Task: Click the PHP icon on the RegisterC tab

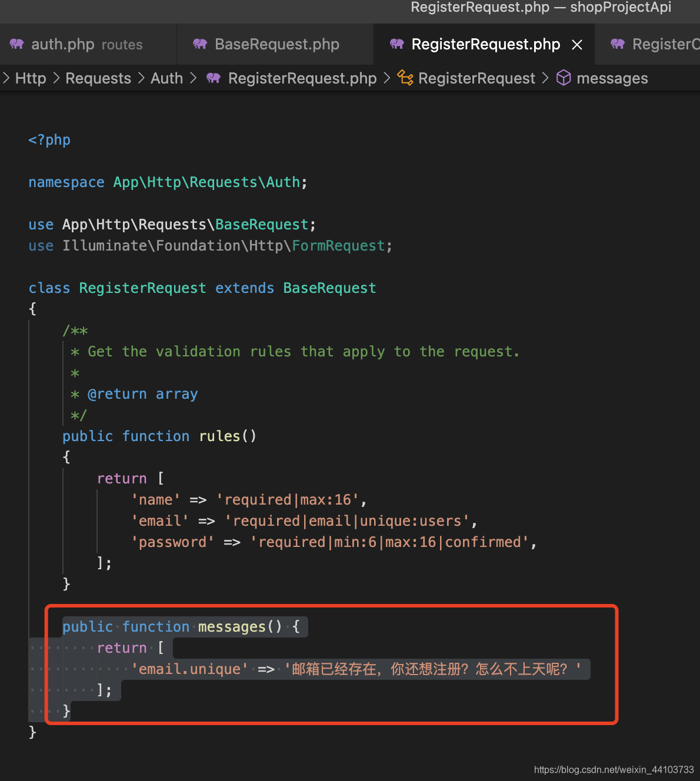Action: point(618,44)
